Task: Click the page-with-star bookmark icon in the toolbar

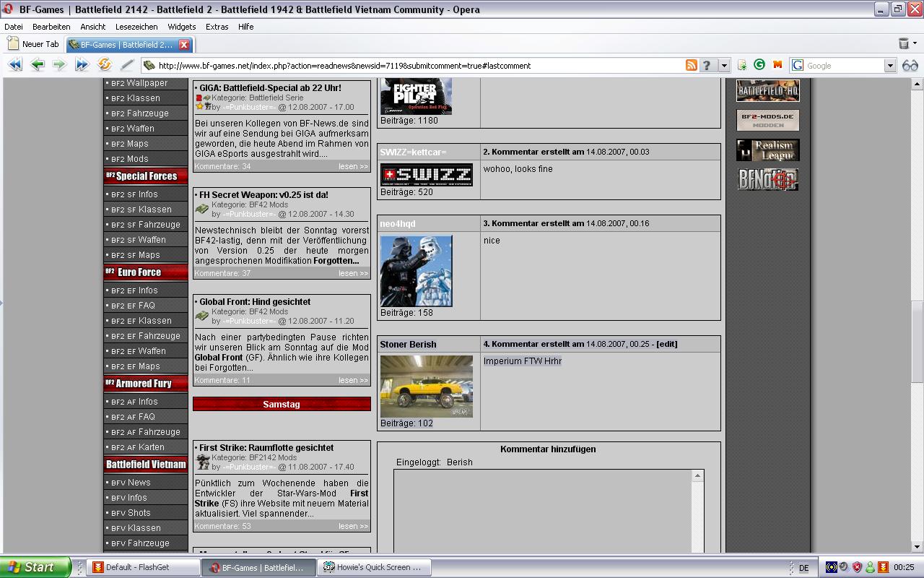Action: tap(741, 65)
